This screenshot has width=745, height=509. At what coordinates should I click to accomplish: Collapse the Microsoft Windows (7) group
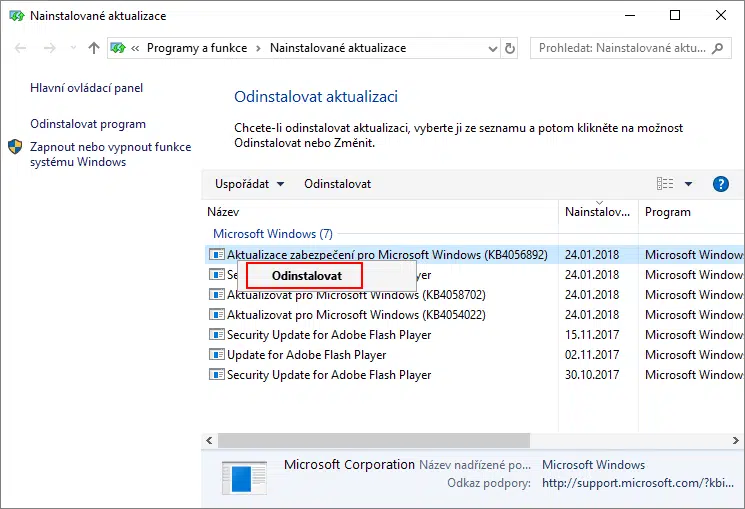click(273, 234)
